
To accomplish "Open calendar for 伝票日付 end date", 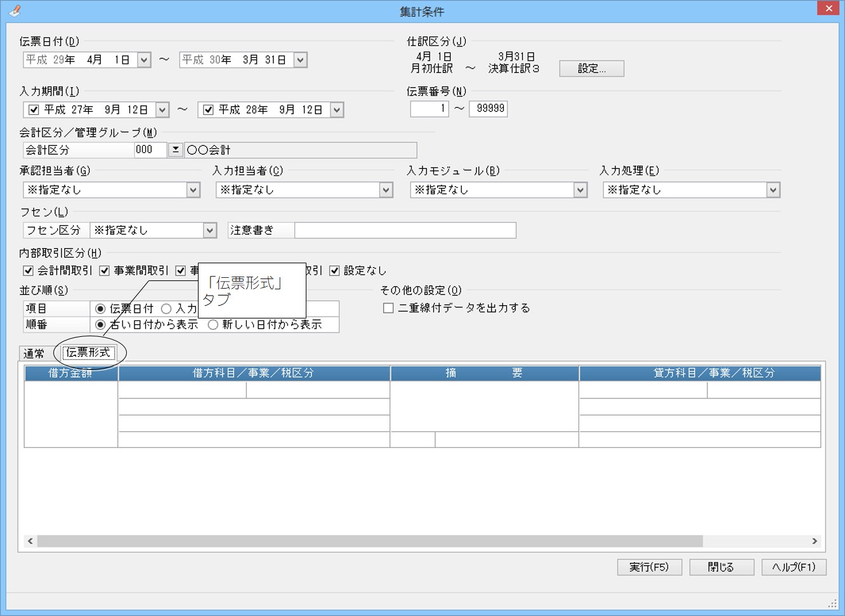I will pos(301,60).
